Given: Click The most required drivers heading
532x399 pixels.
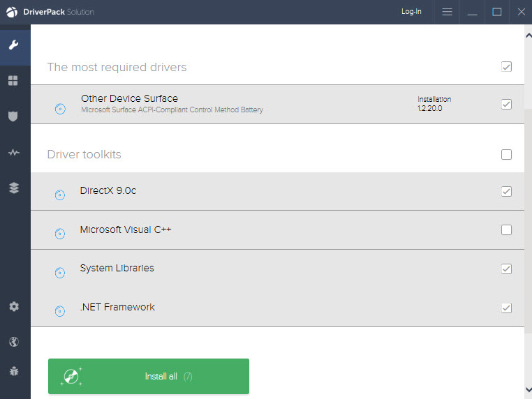Looking at the screenshot, I should click(117, 67).
